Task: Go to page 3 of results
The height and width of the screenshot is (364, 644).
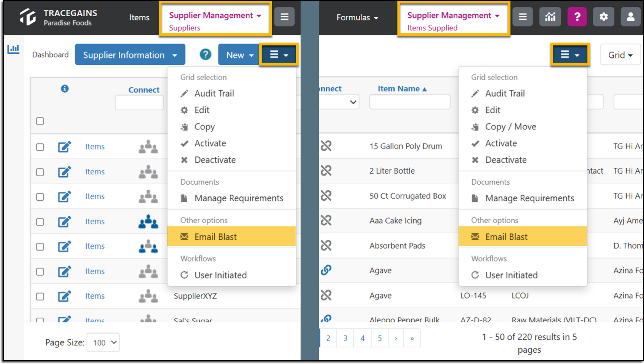Action: pyautogui.click(x=345, y=338)
